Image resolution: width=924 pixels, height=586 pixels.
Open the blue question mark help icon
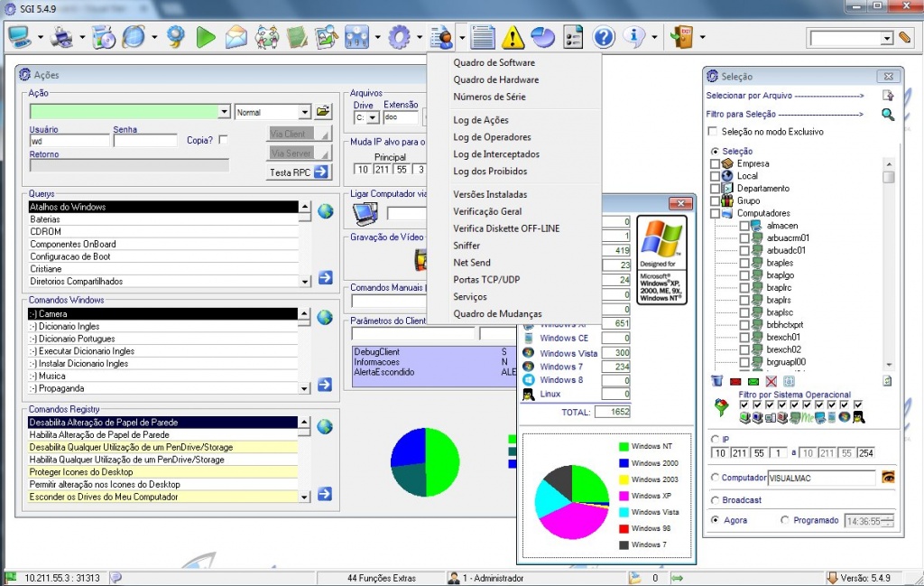[604, 37]
